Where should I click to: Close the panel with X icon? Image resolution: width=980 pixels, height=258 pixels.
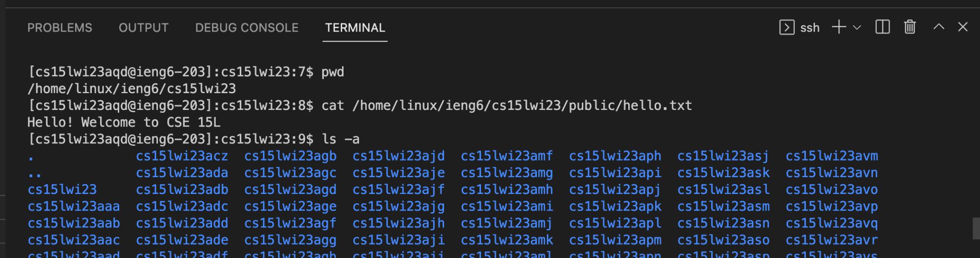pyautogui.click(x=963, y=27)
